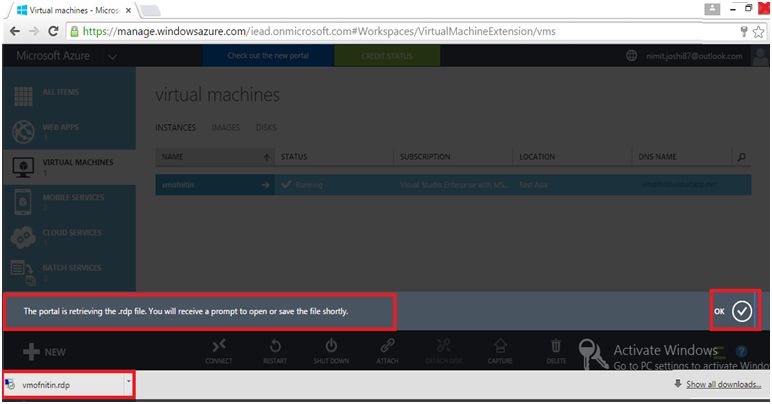Click Show all downloads link
The image size is (772, 404).
pos(724,385)
